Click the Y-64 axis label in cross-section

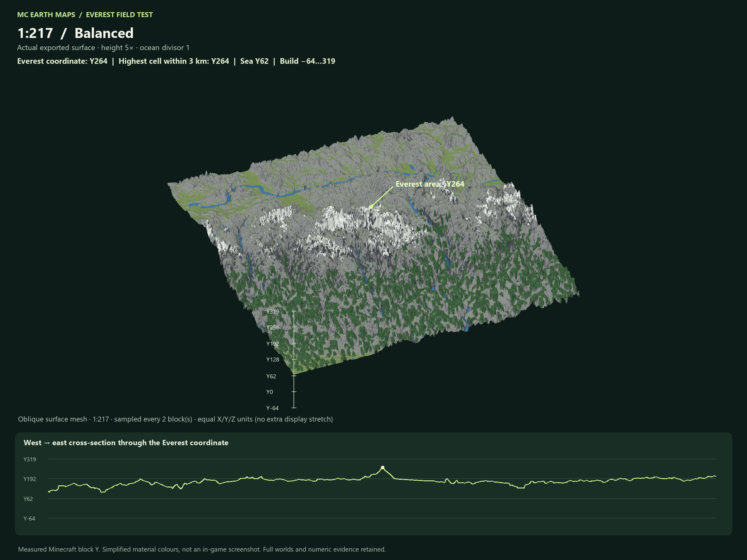[29, 519]
